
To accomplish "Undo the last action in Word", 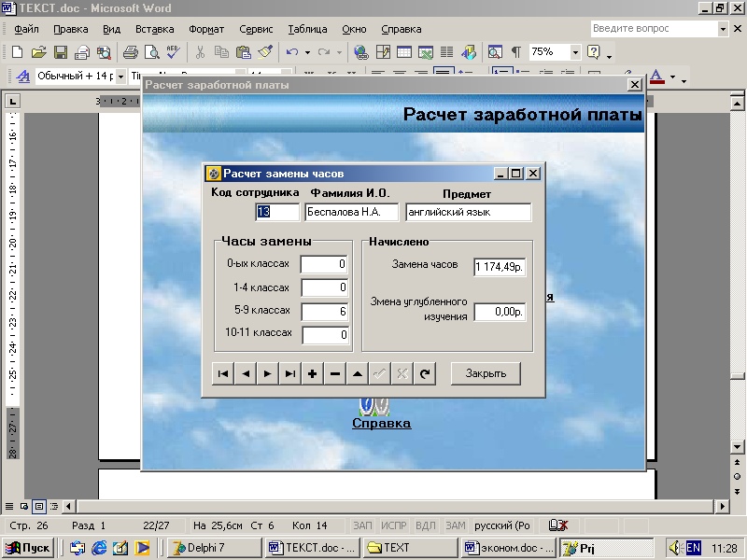I will click(x=291, y=52).
